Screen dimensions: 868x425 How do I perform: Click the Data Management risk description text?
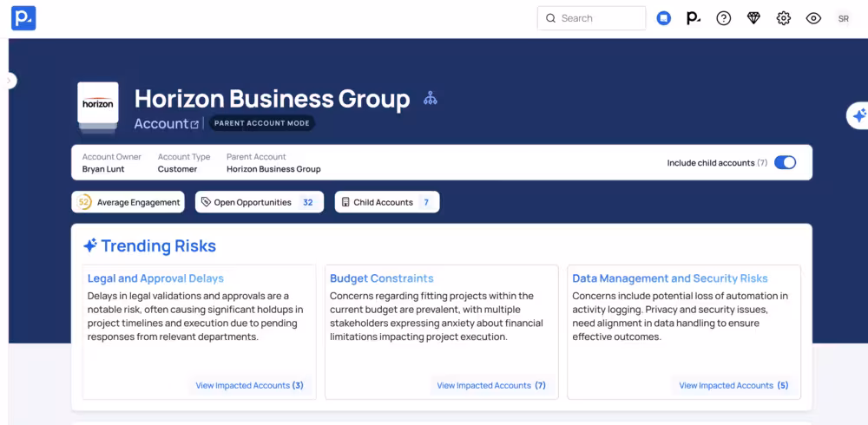pos(681,317)
